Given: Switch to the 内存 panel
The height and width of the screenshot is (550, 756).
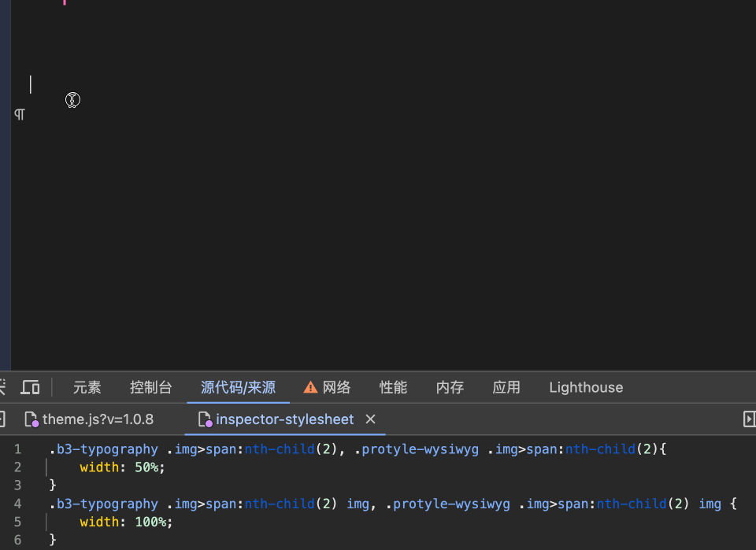Looking at the screenshot, I should coord(450,387).
